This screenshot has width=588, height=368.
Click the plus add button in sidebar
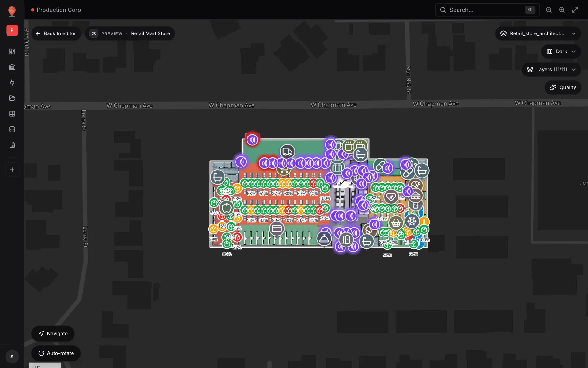pyautogui.click(x=12, y=170)
